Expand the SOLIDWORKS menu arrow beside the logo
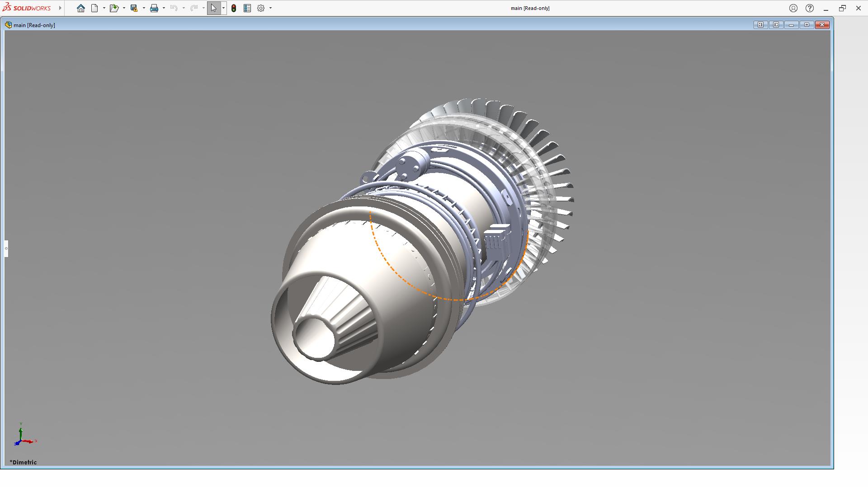This screenshot has height=487, width=868. click(x=60, y=8)
